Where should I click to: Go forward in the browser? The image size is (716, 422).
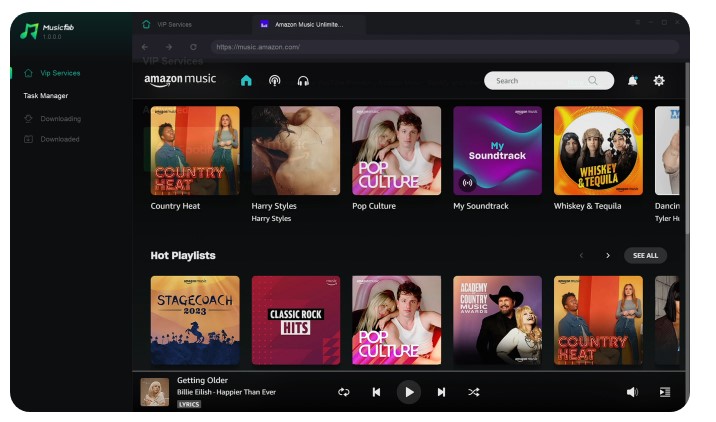tap(169, 47)
